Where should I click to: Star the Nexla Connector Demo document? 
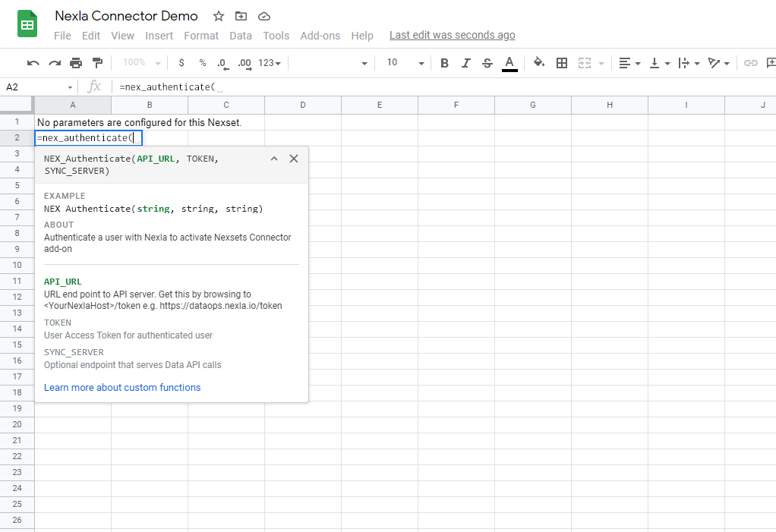pos(218,16)
